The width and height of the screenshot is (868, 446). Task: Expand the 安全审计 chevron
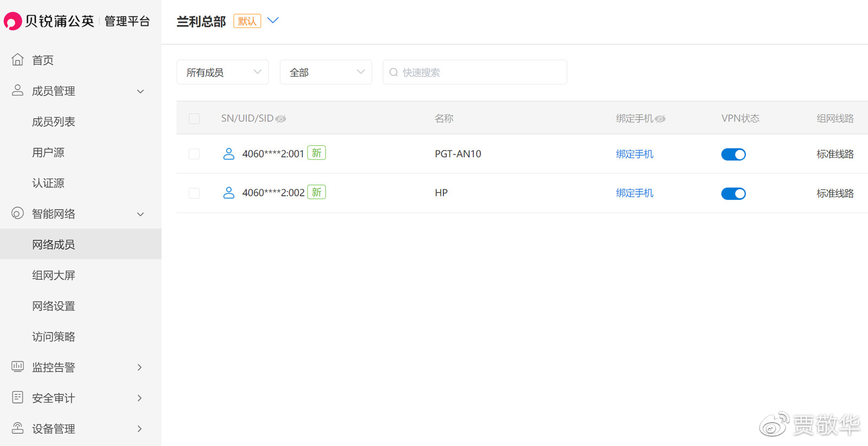pos(140,398)
